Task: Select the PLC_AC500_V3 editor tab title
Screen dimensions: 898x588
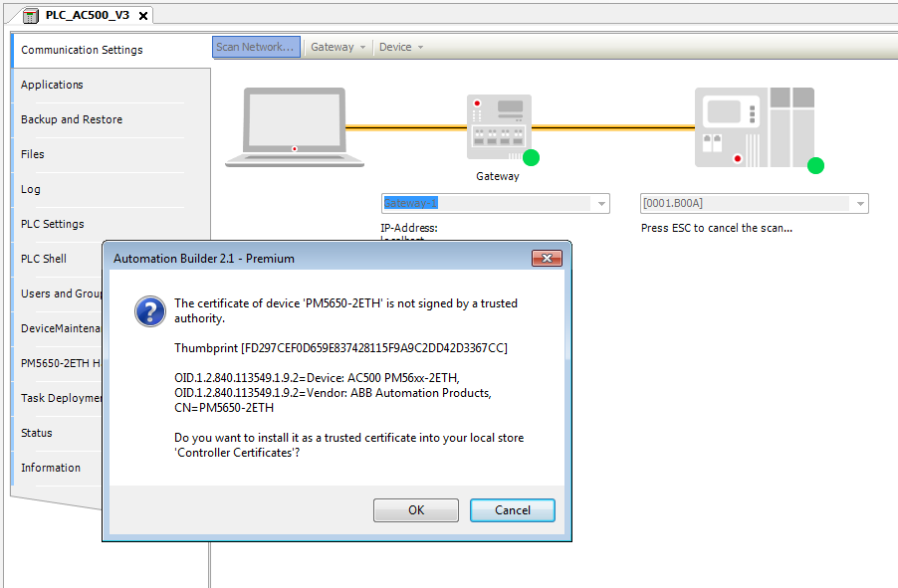Action: 87,16
